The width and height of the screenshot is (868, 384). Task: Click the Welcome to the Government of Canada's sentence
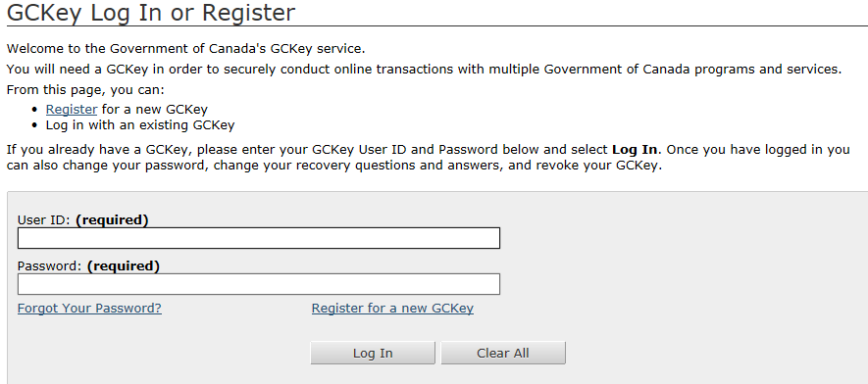coord(186,49)
